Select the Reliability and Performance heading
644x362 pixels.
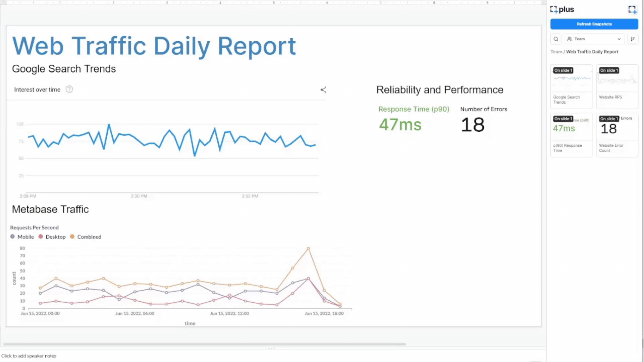tap(440, 90)
